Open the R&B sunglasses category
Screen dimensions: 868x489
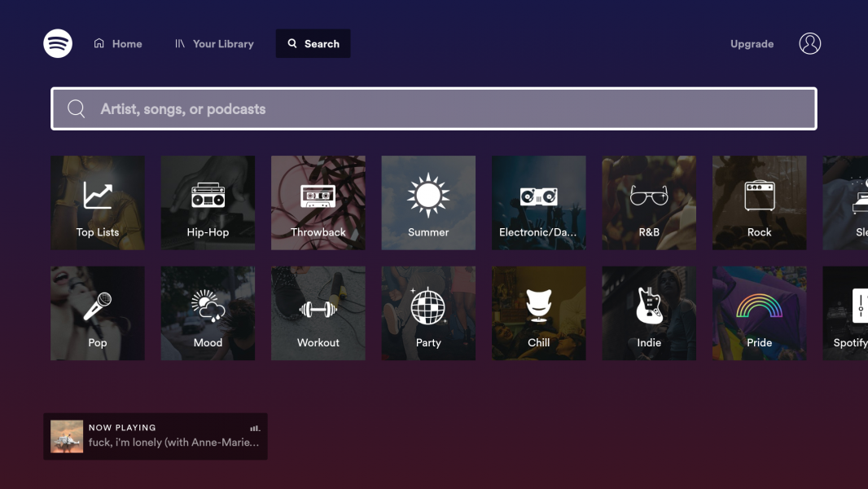[x=649, y=203]
